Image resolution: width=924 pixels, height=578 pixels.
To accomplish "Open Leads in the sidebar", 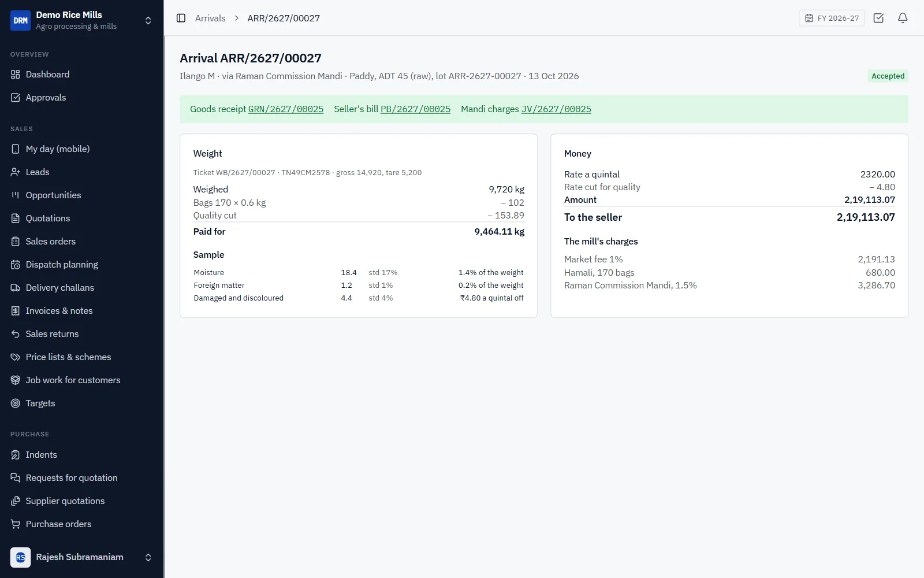I will [81, 172].
